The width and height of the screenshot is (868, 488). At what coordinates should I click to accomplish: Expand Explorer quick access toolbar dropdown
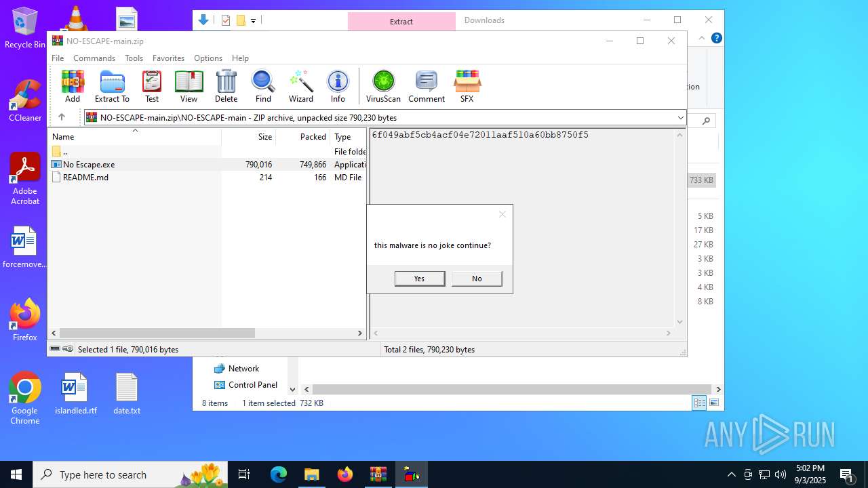[253, 21]
